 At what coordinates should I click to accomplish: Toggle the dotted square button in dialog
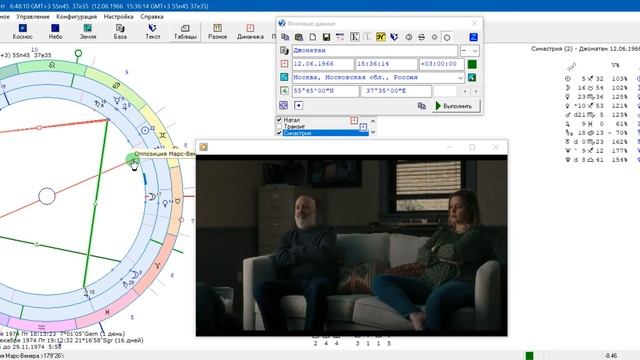coord(298,105)
